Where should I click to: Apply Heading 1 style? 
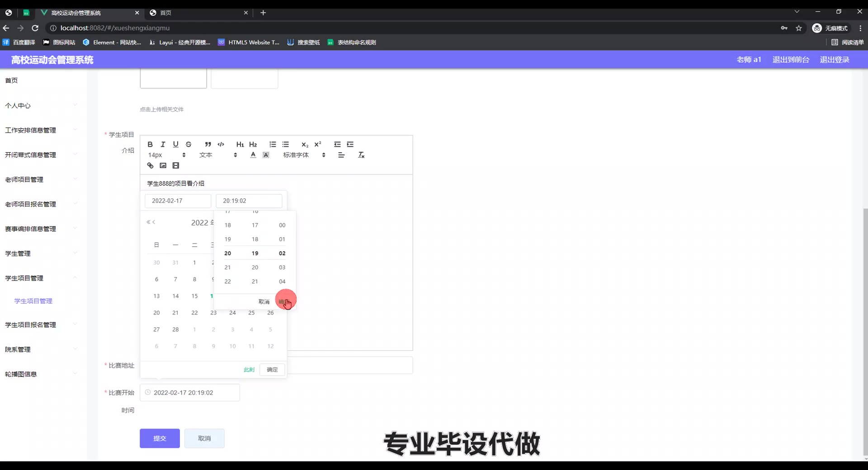click(x=240, y=144)
